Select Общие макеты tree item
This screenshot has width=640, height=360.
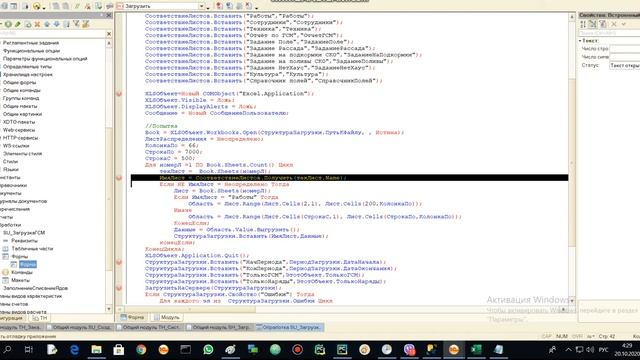[20, 106]
